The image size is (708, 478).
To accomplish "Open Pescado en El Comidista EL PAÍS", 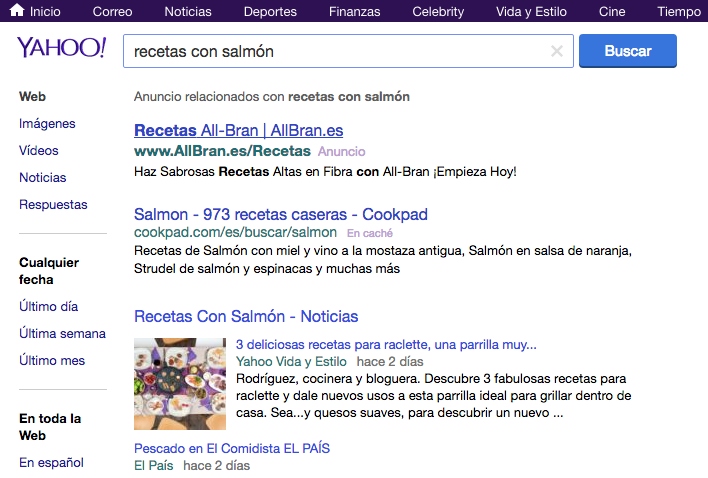I will coord(232,449).
